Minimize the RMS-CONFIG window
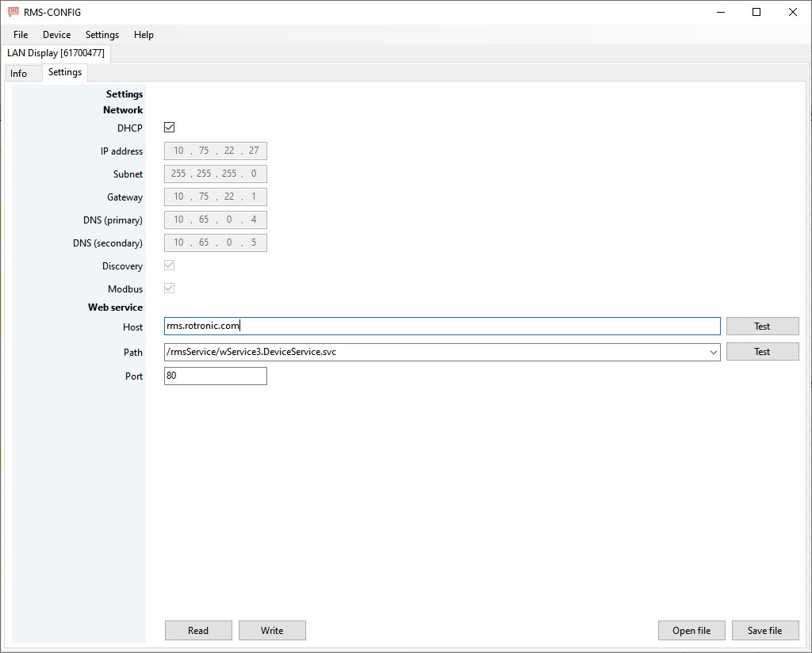The height and width of the screenshot is (653, 812). point(720,12)
